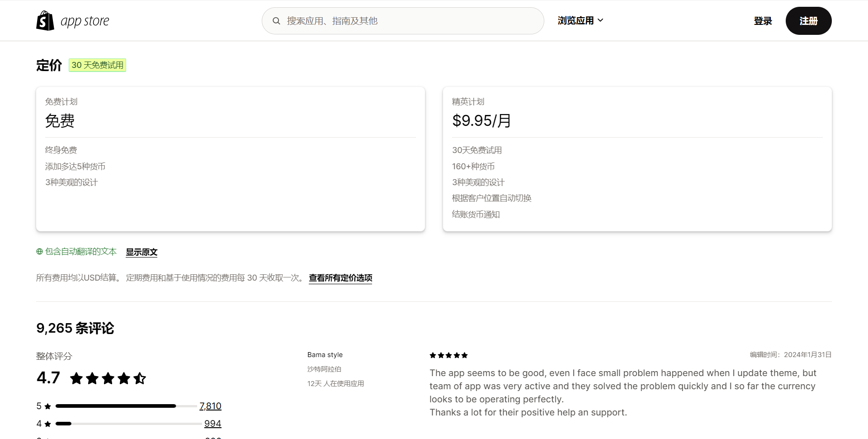The image size is (868, 439).
Task: Expand the 浏览应用 dropdown
Action: 580,20
